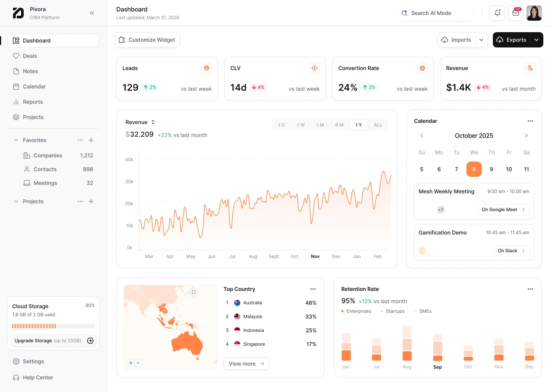Screen dimensions: 551x392
Task: Open Retention Rate more options menu
Action: tap(530, 289)
